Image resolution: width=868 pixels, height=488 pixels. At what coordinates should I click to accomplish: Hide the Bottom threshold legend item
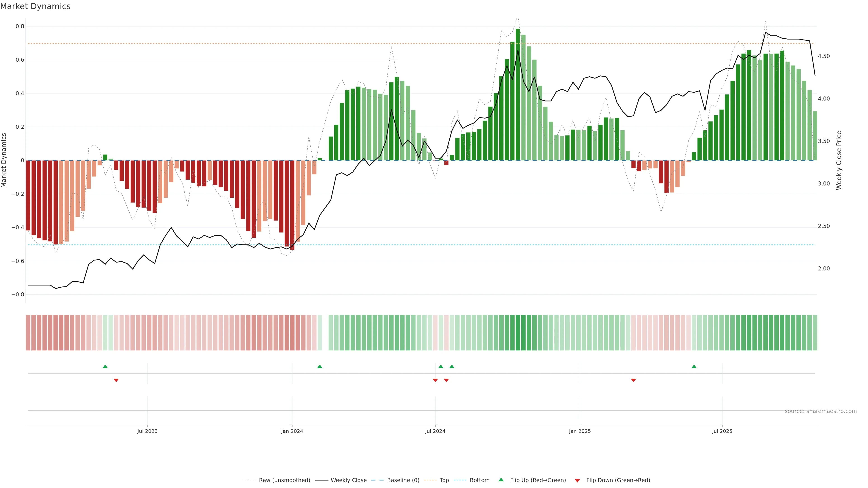point(479,480)
